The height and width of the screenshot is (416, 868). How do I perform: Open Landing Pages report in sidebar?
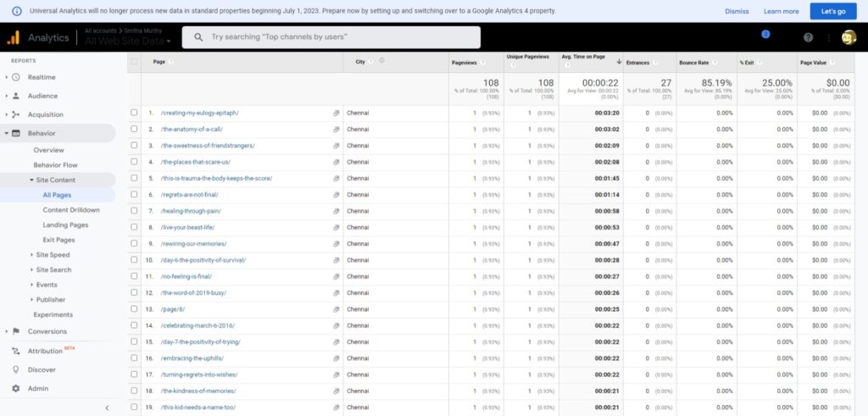(65, 225)
